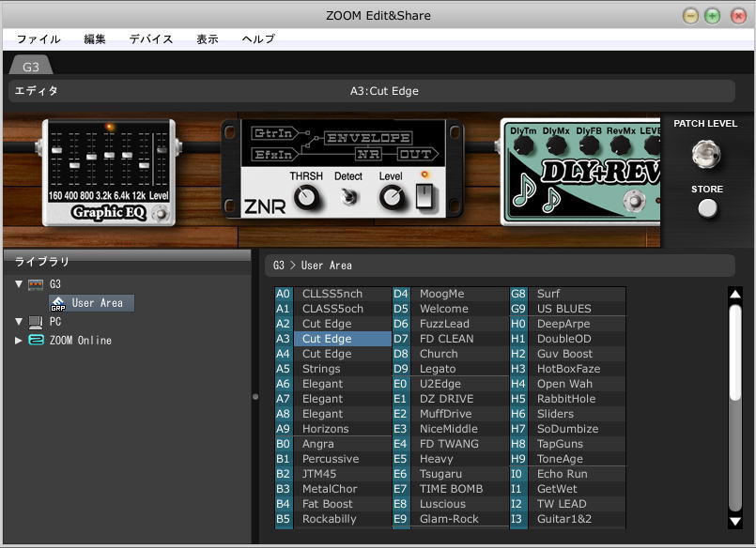Open the ファイル menu
Image resolution: width=756 pixels, height=548 pixels.
pos(39,39)
